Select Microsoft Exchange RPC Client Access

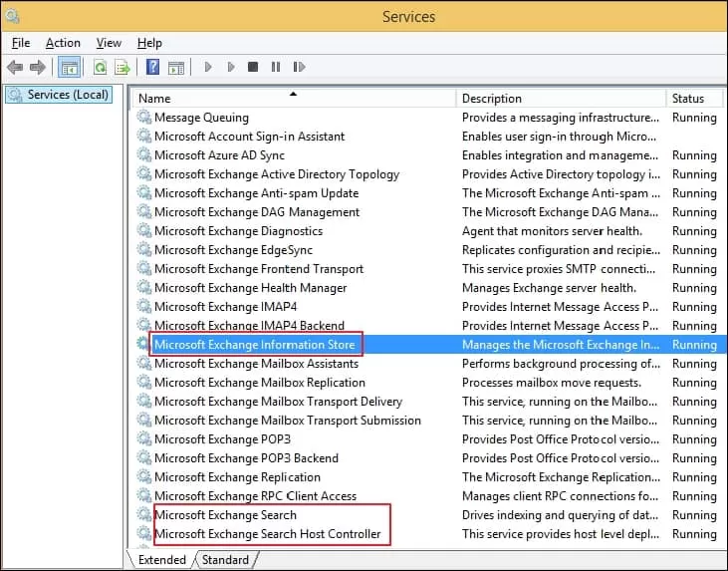click(255, 495)
